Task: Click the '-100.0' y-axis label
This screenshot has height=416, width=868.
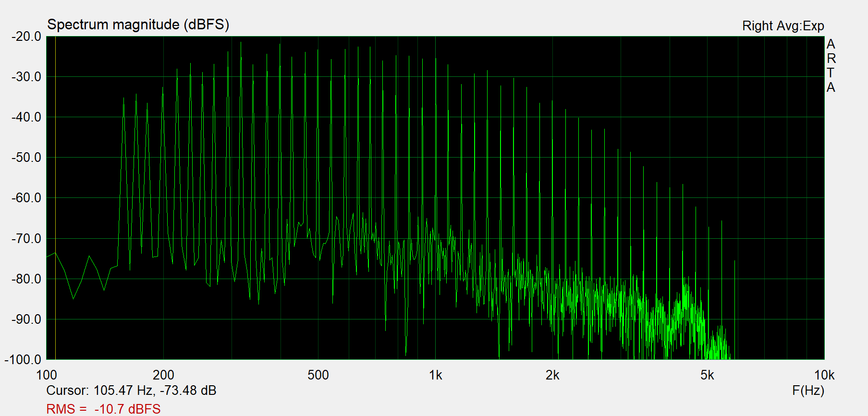Action: pos(23,360)
